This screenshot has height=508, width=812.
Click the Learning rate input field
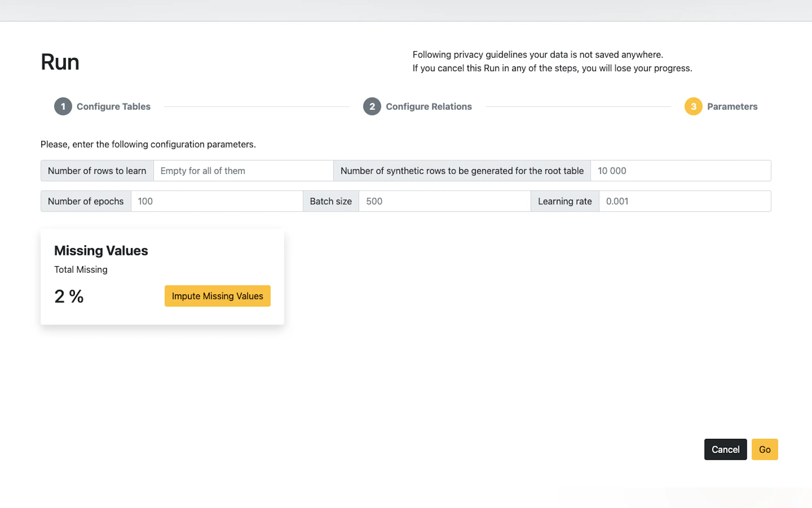[684, 201]
